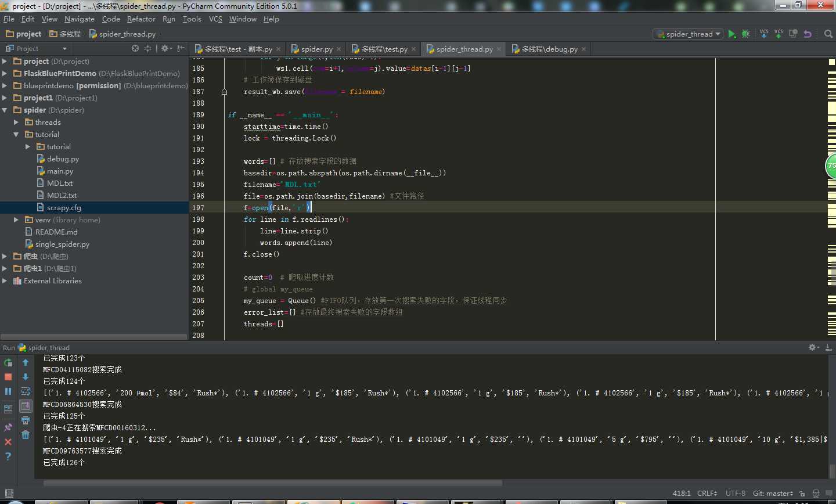836x504 pixels.
Task: Click VCS history clock icon in toolbar
Action: coord(793,34)
